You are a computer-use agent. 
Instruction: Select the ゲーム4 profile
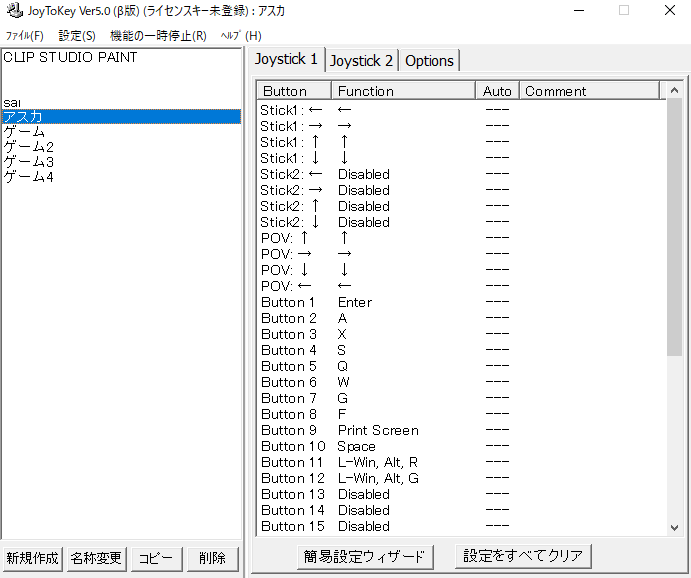(122, 177)
